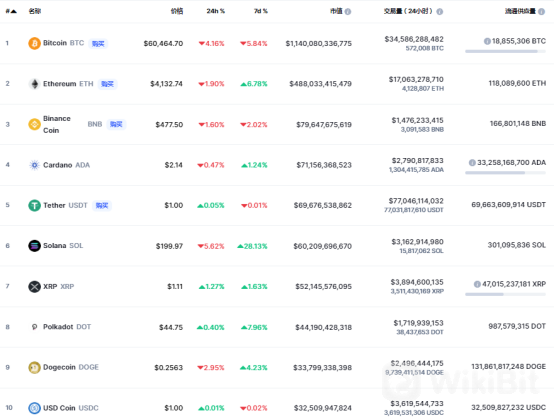This screenshot has height=418, width=554.
Task: Open 24-hour volume column info icon
Action: [x=440, y=12]
